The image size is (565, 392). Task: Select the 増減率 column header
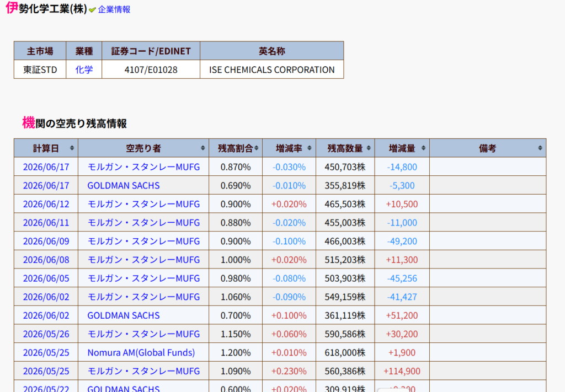[289, 148]
